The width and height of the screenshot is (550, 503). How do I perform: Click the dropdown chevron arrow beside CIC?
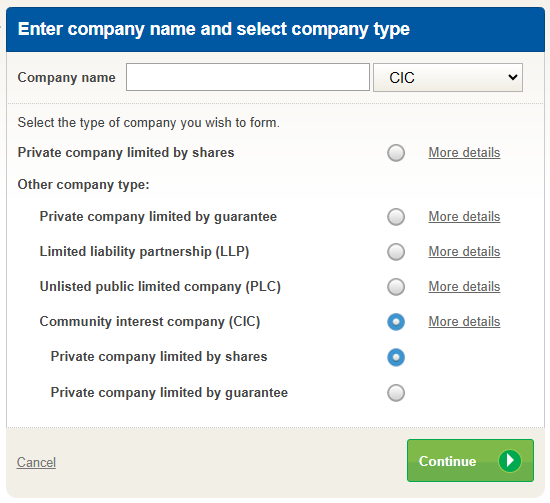click(512, 77)
